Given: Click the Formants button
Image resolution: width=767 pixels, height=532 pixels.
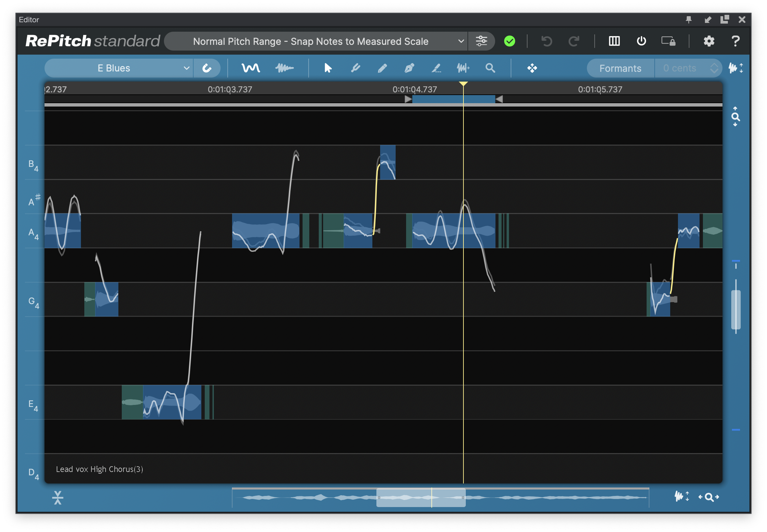Looking at the screenshot, I should 620,68.
